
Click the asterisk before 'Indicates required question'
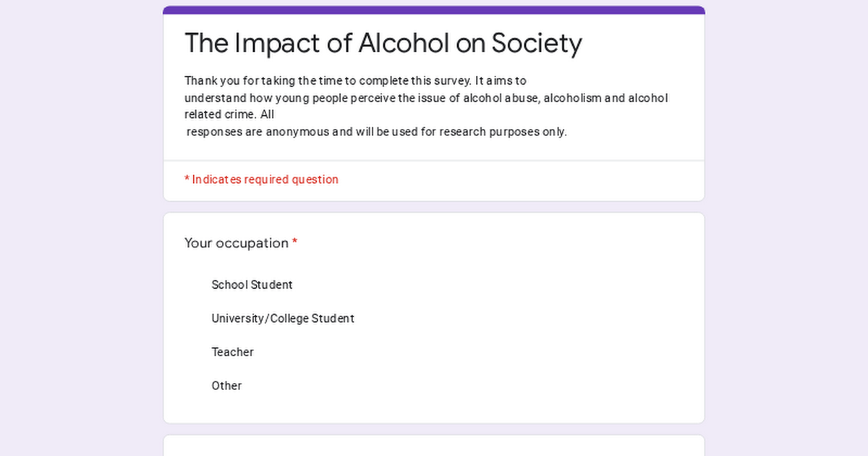187,179
